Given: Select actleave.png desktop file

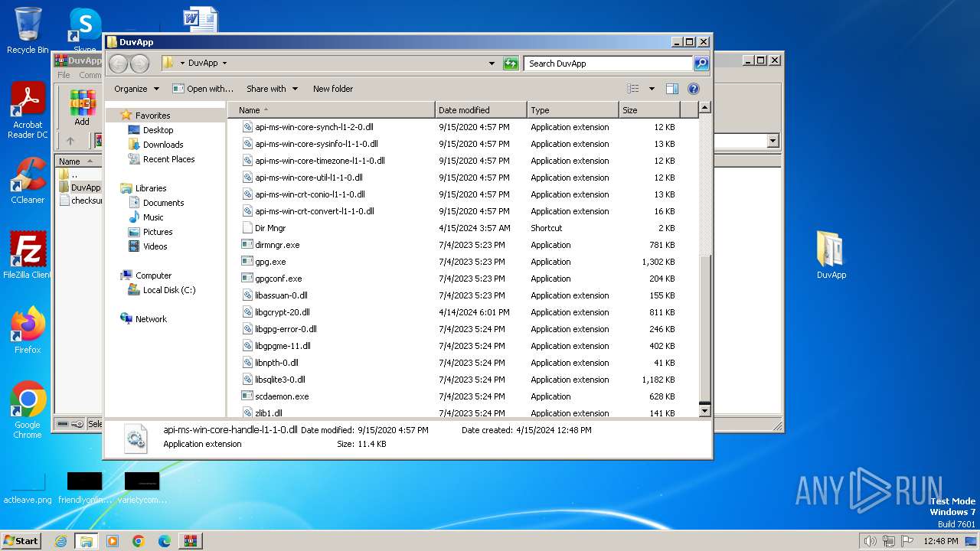Looking at the screenshot, I should 28,489.
